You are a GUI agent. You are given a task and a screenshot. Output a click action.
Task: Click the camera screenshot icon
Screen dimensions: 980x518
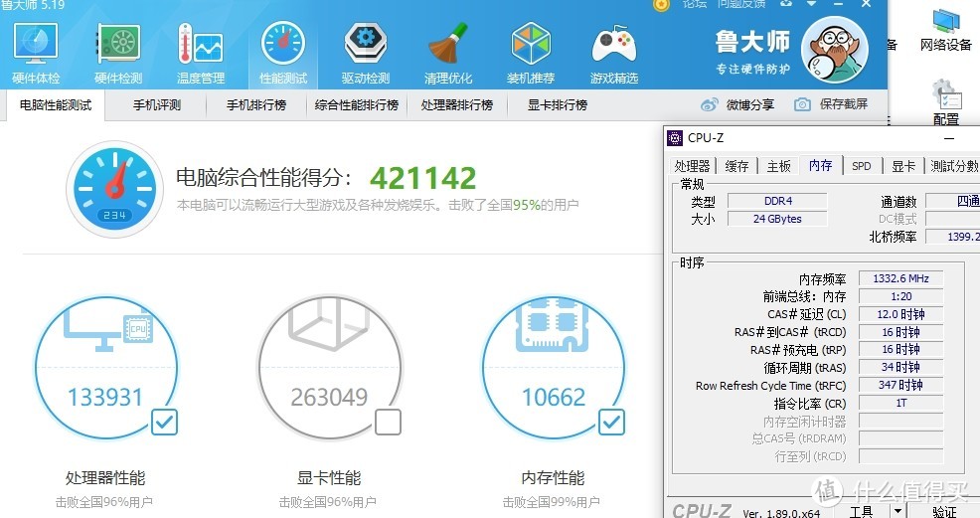[x=802, y=105]
